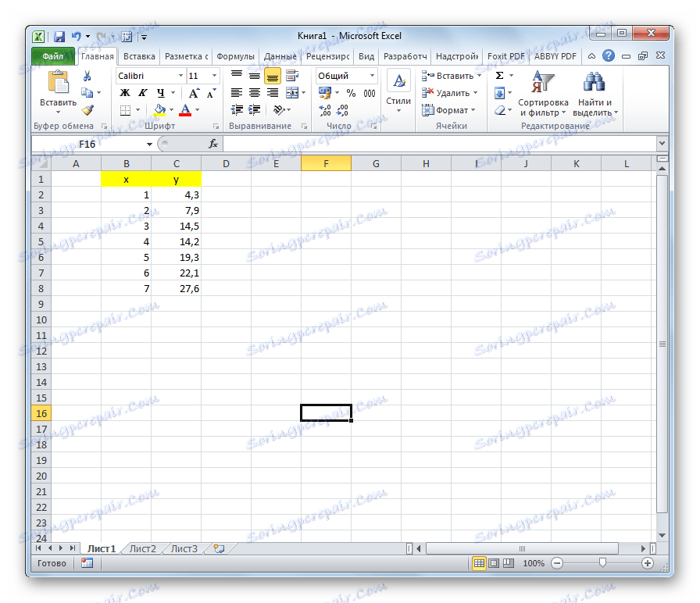The height and width of the screenshot is (603, 700).
Task: Open font color dropdown arrow
Action: (x=198, y=110)
